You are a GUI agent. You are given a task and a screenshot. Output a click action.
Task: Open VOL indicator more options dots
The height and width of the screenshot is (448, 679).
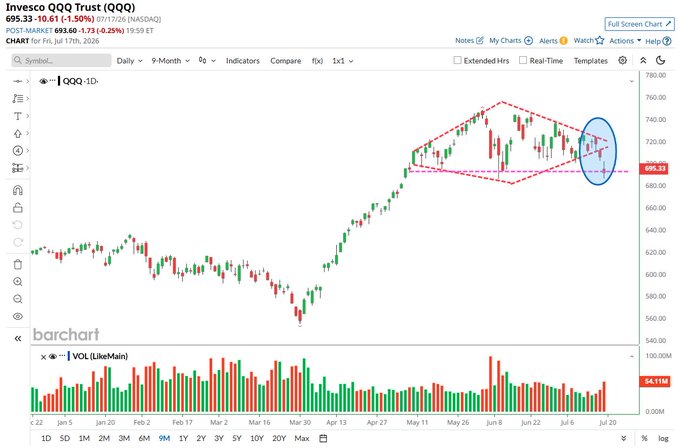point(62,356)
